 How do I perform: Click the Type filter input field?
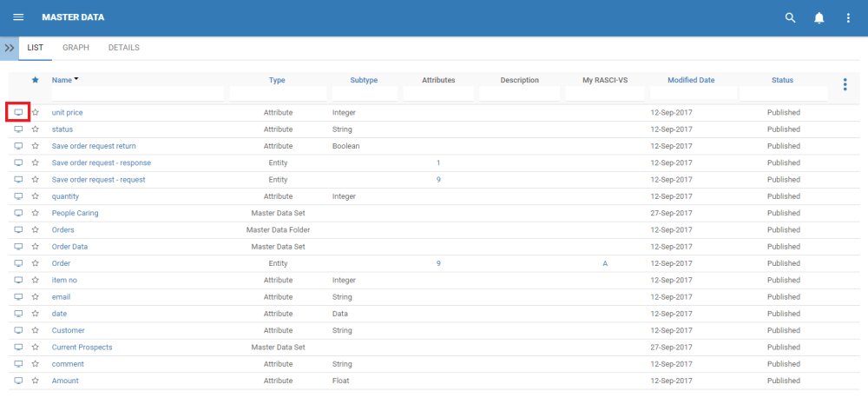click(278, 93)
